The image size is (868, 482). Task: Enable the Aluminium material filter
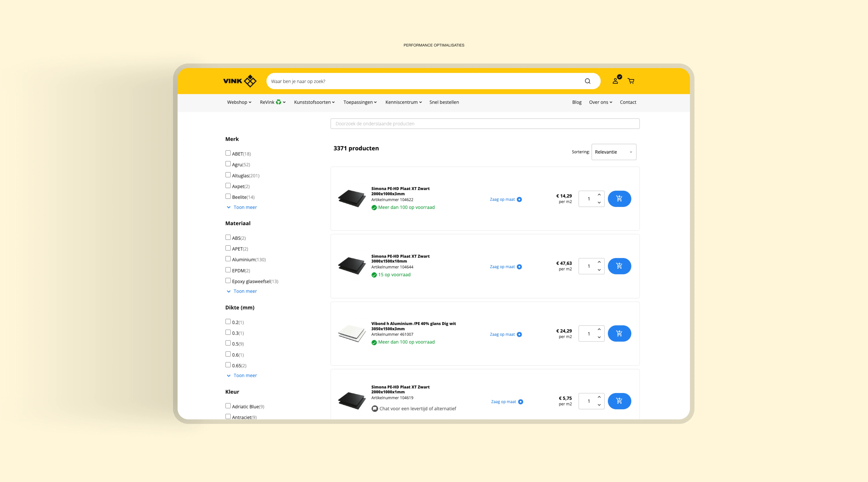[228, 259]
